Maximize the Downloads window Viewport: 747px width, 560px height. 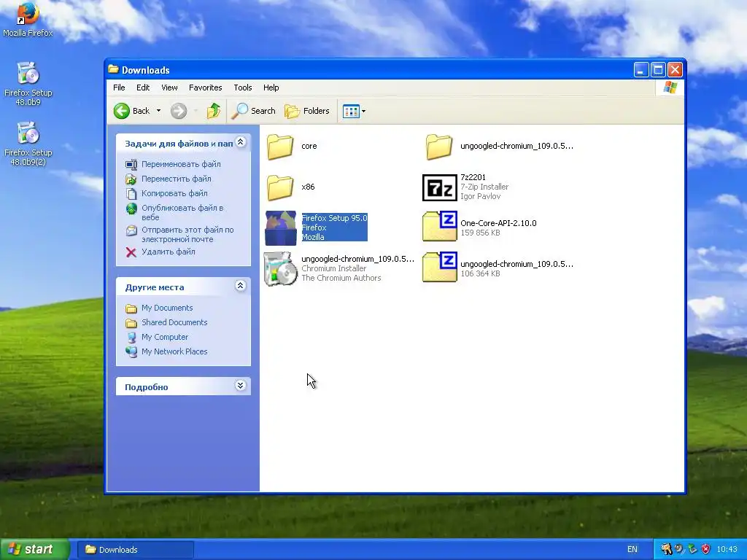pos(658,70)
